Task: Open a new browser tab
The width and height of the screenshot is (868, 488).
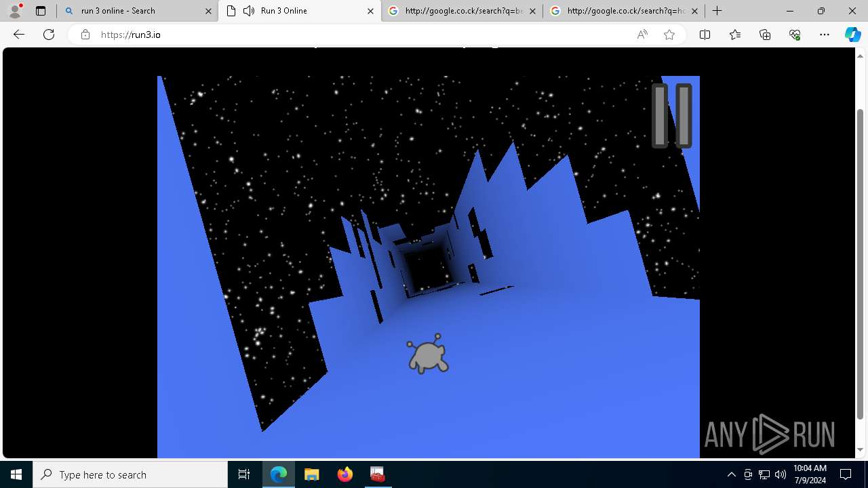Action: coord(717,11)
